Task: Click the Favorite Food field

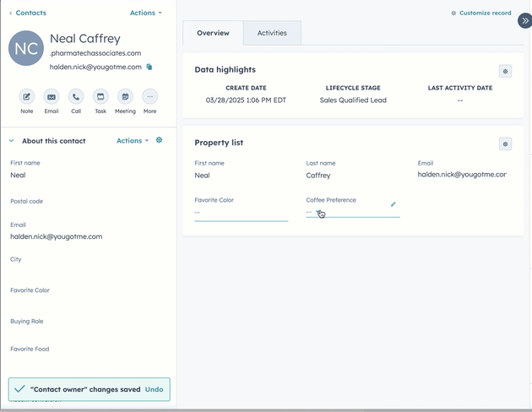Action: pos(30,349)
